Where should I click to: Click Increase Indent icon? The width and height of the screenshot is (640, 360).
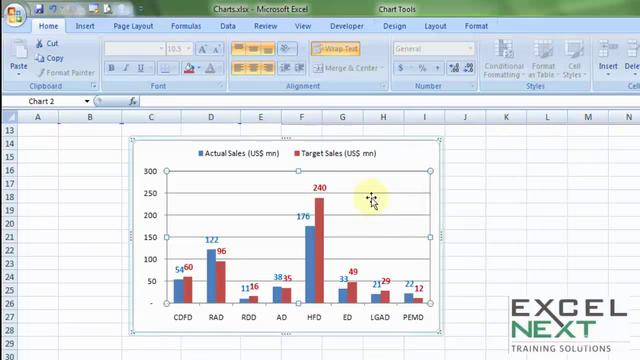pos(300,68)
